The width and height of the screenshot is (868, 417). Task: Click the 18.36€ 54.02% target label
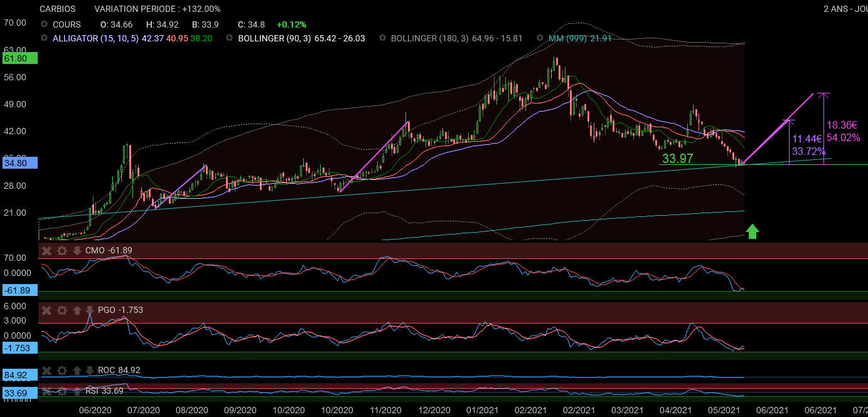click(843, 131)
